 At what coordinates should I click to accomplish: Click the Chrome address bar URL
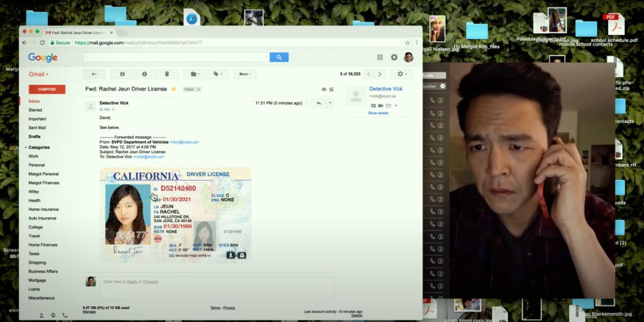pyautogui.click(x=138, y=42)
